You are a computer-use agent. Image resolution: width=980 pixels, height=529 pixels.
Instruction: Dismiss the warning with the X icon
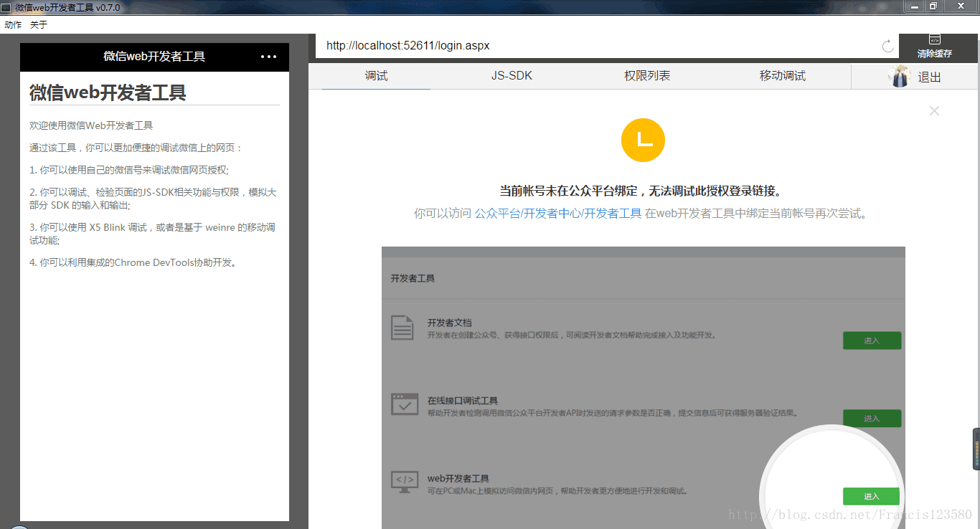[934, 111]
